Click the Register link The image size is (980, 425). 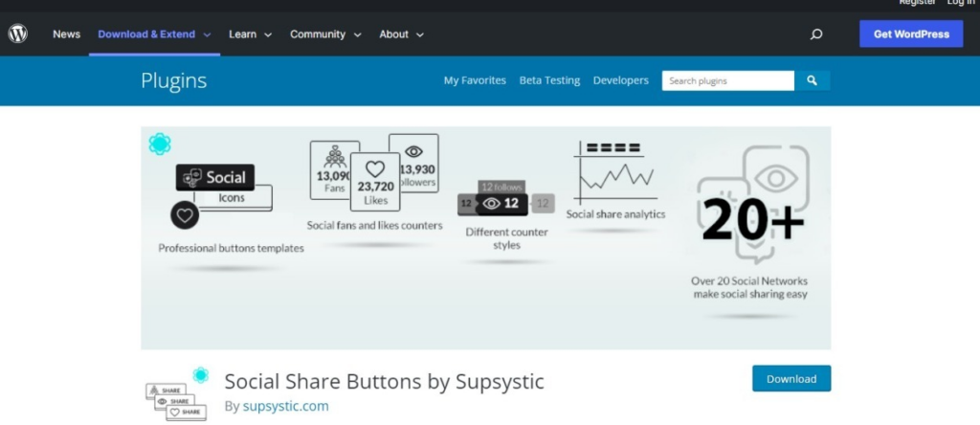tap(918, 3)
